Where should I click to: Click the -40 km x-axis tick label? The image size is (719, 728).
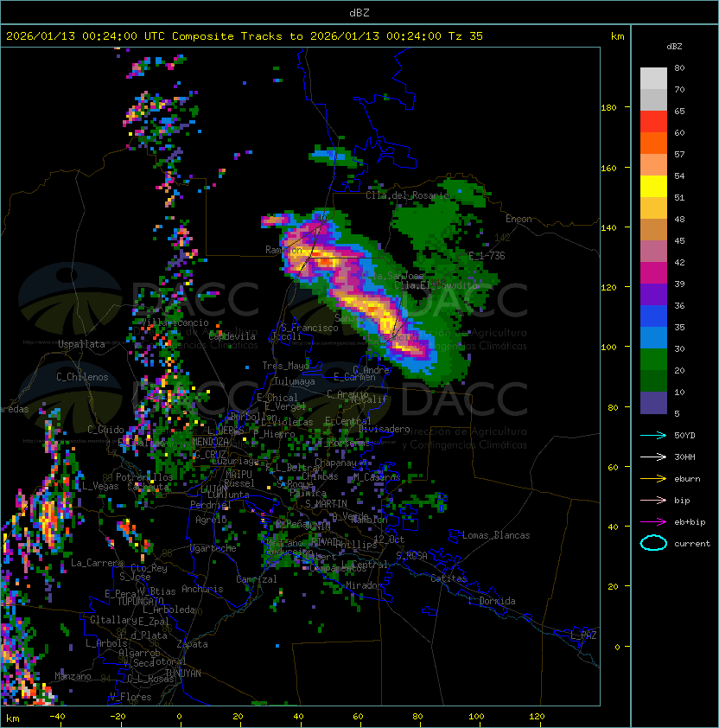[58, 717]
